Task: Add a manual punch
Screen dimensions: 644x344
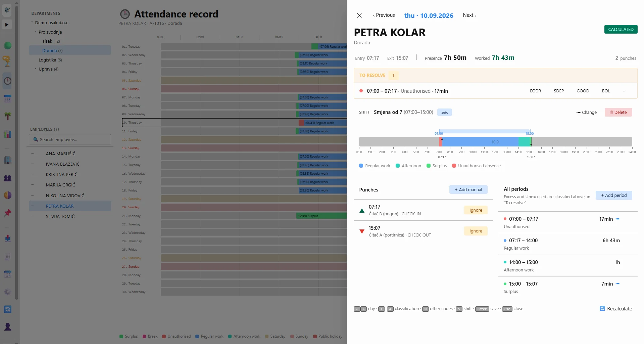Action: point(468,190)
